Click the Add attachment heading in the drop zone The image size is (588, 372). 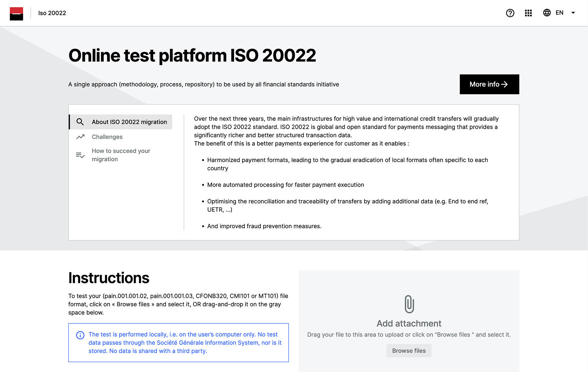click(409, 323)
